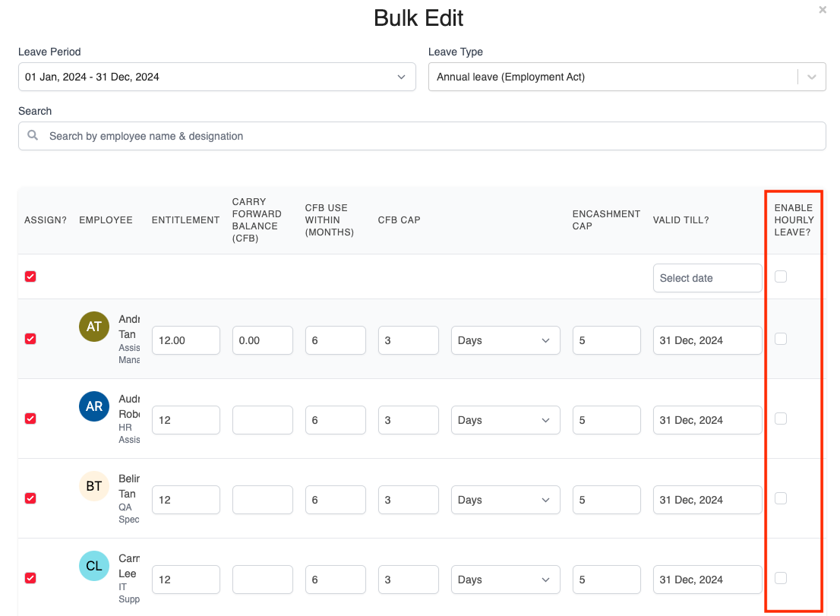This screenshot has height=616, width=840.
Task: Click the AR avatar icon
Action: (94, 406)
